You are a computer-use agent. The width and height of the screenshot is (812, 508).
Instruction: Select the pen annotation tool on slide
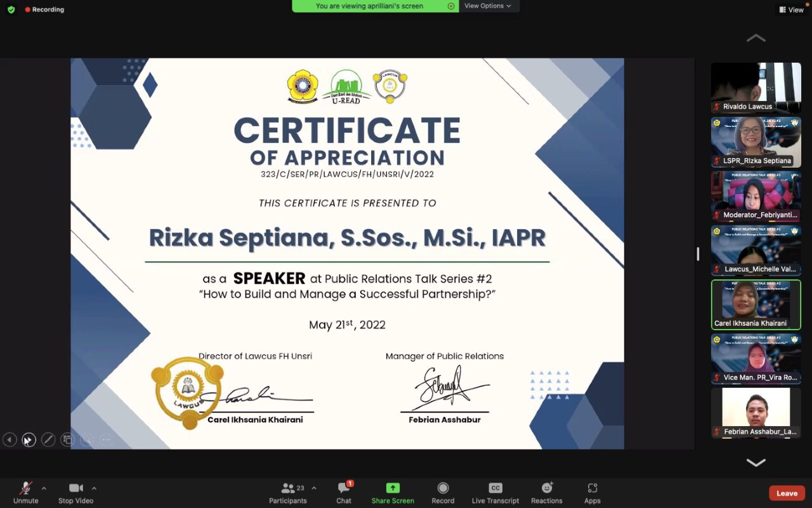coord(48,439)
